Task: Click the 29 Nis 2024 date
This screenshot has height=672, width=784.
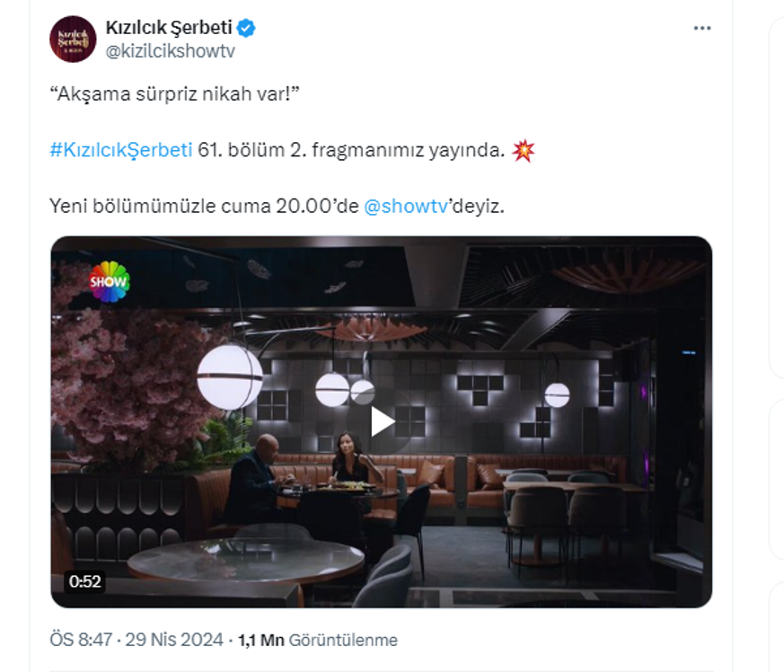Action: [x=175, y=640]
